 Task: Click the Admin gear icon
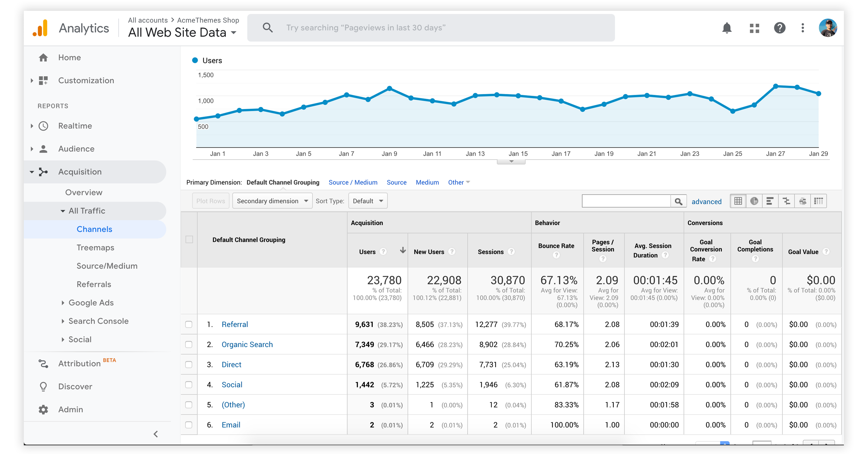click(x=43, y=409)
